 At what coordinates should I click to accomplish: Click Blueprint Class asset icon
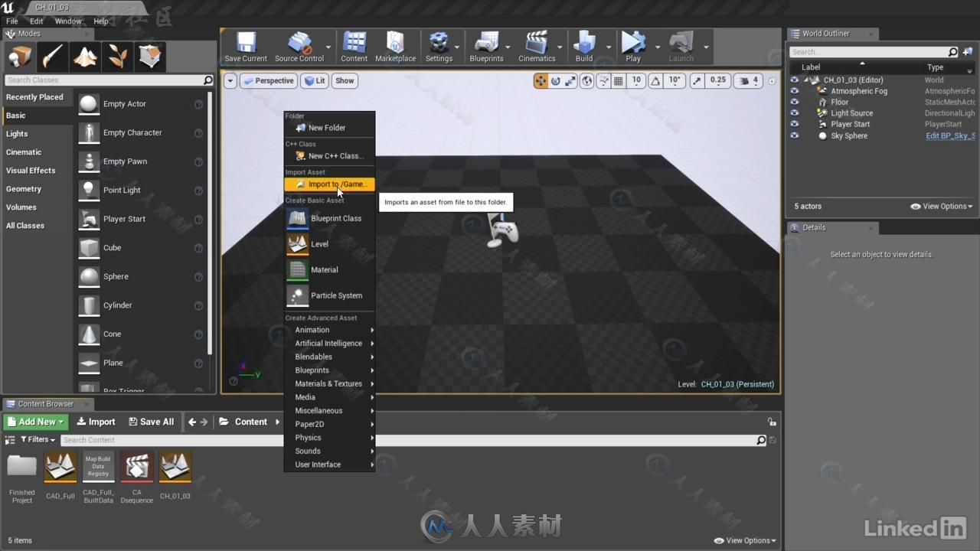pos(298,218)
